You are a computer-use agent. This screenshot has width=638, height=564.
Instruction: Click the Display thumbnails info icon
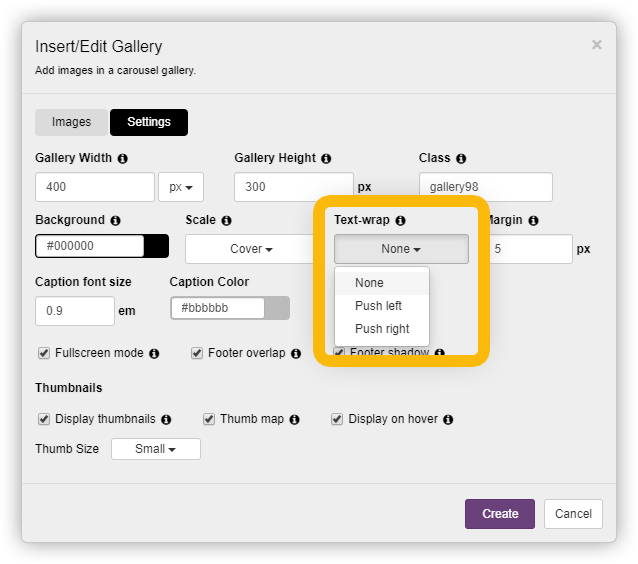[166, 420]
